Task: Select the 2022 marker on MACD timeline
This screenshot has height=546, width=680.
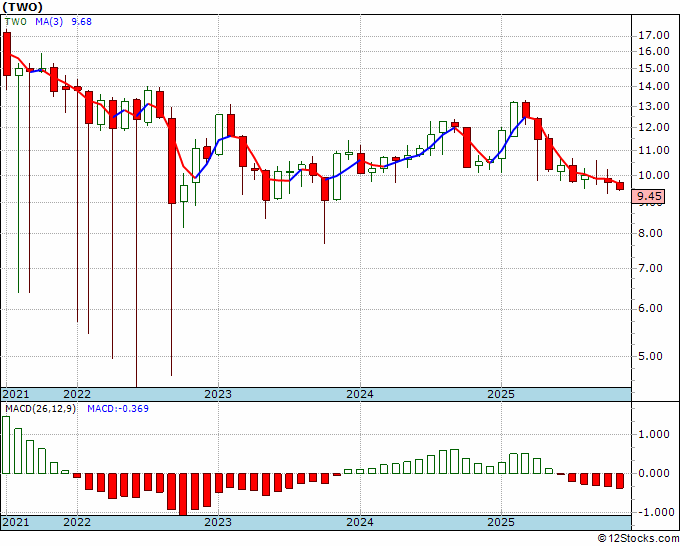Action: pos(77,522)
